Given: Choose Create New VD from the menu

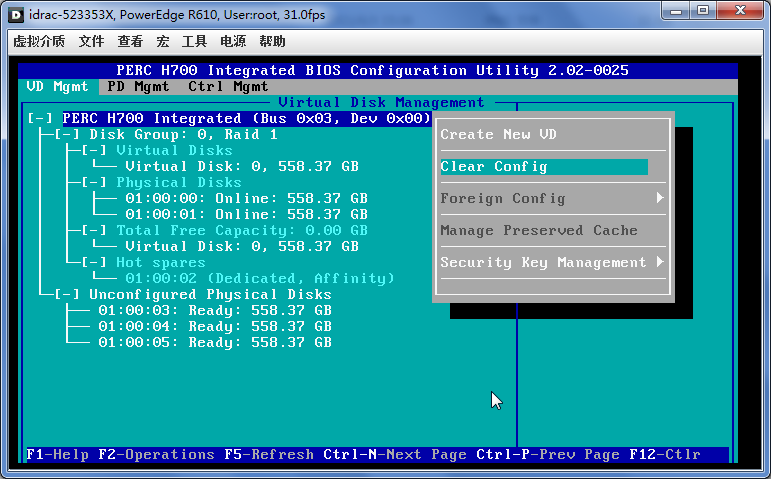Looking at the screenshot, I should coord(499,134).
